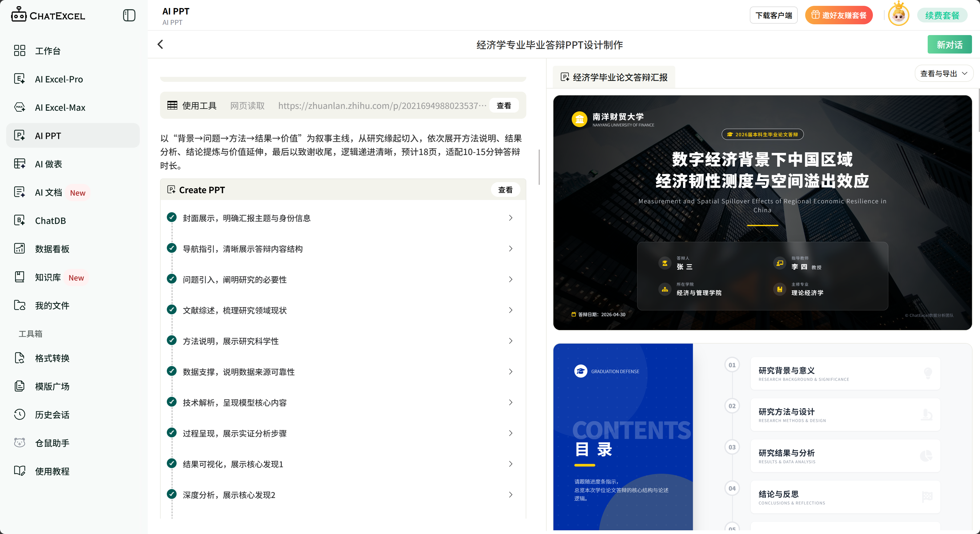Select AI Excel-Pro menu item
The height and width of the screenshot is (534, 980).
pyautogui.click(x=73, y=79)
